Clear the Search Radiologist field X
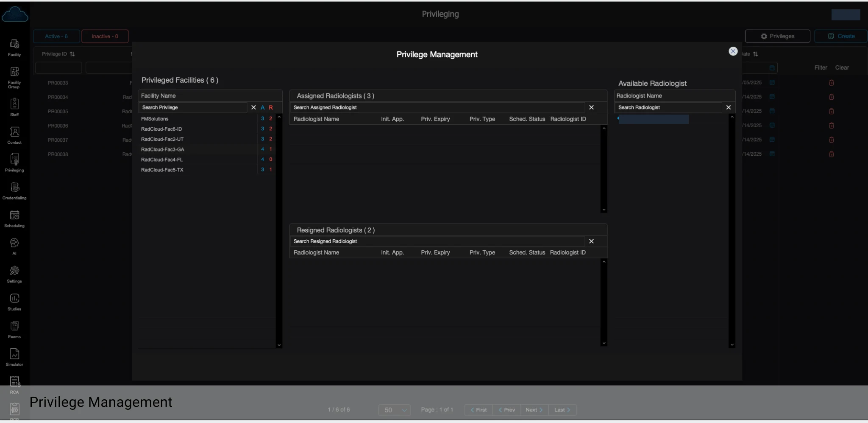Viewport: 868px width, 423px height. coord(729,107)
